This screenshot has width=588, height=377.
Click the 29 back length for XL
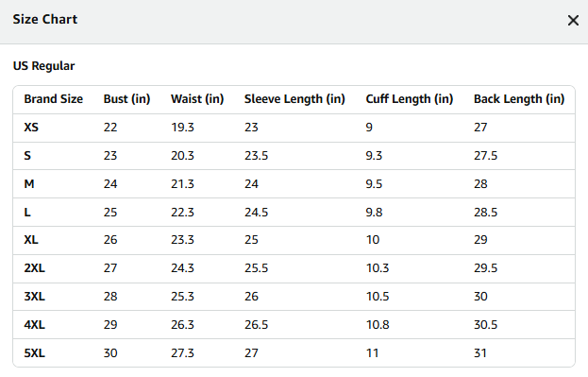point(480,240)
